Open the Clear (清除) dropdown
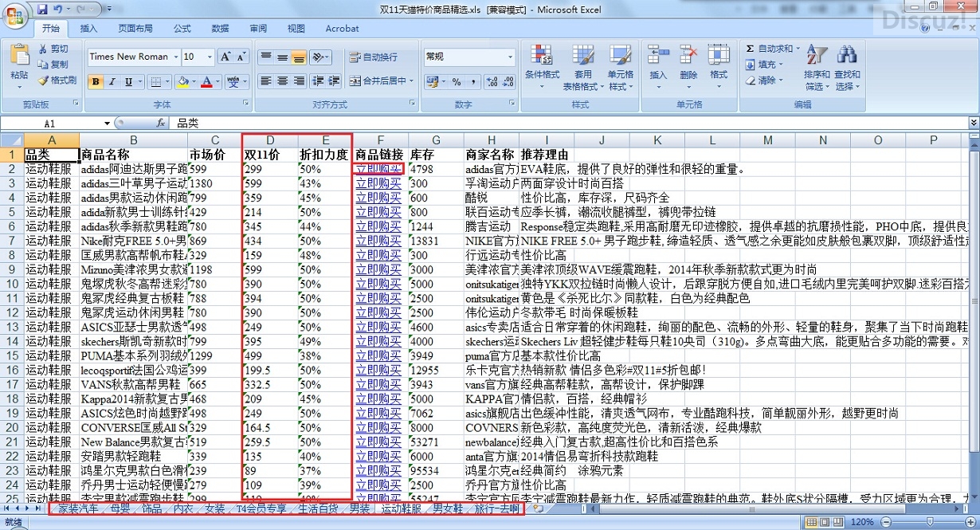The width and height of the screenshot is (980, 530). tap(766, 80)
